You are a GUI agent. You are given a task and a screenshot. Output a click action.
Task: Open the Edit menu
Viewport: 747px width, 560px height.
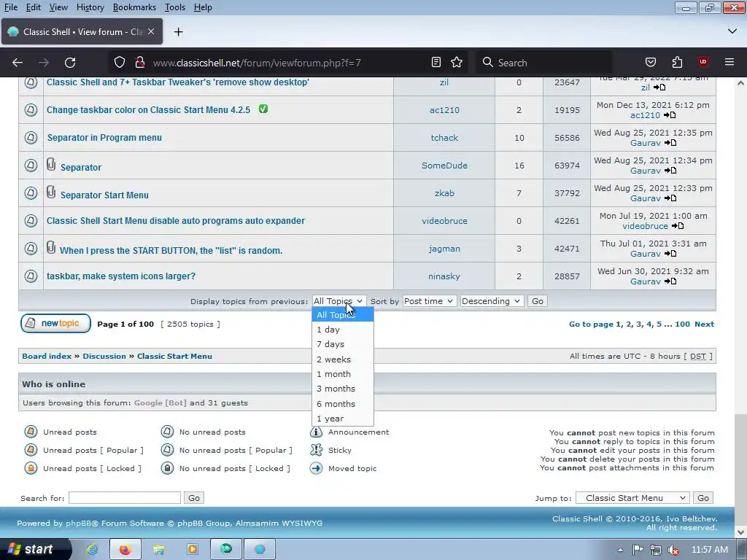coord(34,7)
